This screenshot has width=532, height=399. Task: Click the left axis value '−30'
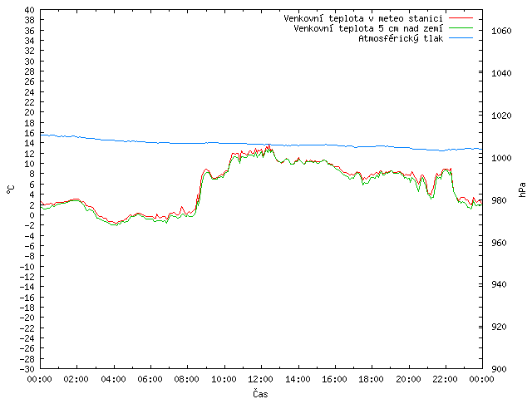[27, 369]
